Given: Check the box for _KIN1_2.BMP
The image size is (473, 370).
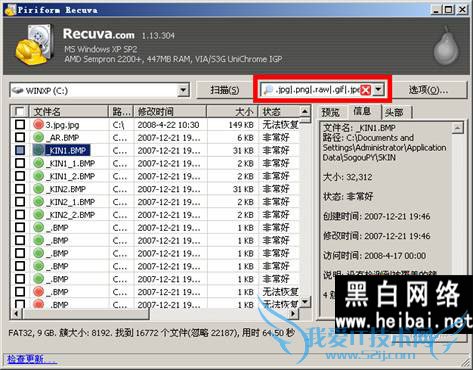Looking at the screenshot, I should tap(20, 176).
